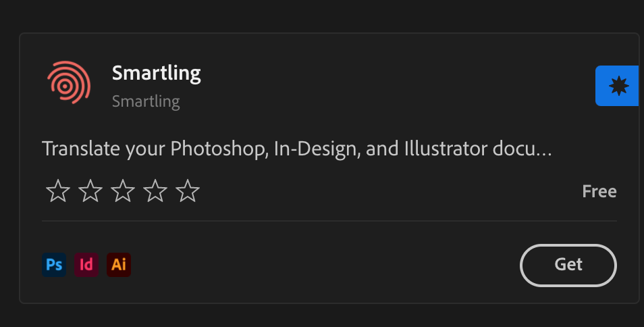Click the divider line above the Get button
The width and height of the screenshot is (644, 327).
point(329,221)
